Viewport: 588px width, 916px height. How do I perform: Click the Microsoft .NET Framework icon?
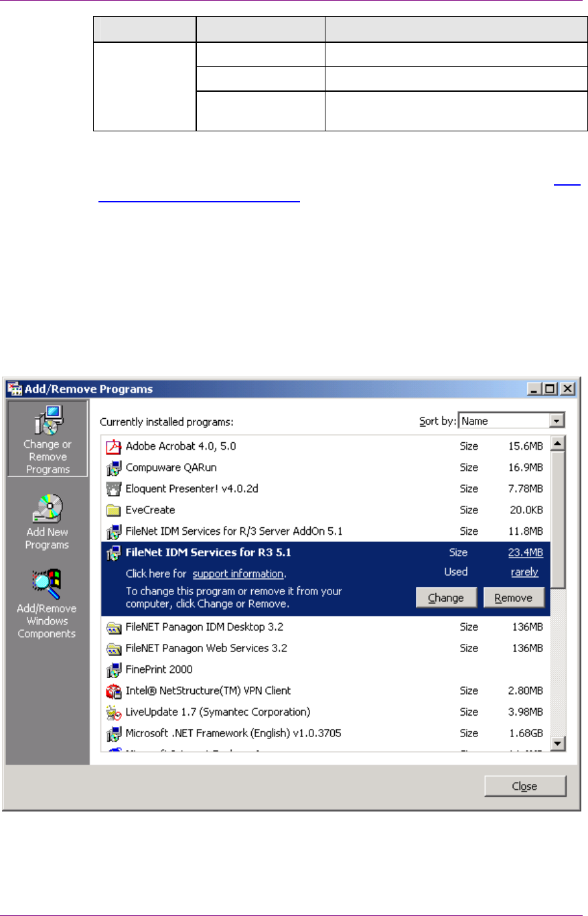point(114,733)
